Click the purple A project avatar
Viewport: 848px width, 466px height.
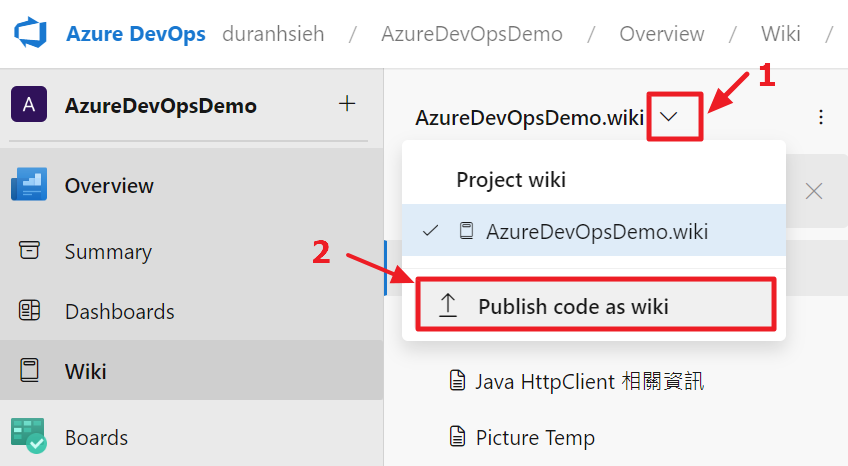click(x=29, y=104)
